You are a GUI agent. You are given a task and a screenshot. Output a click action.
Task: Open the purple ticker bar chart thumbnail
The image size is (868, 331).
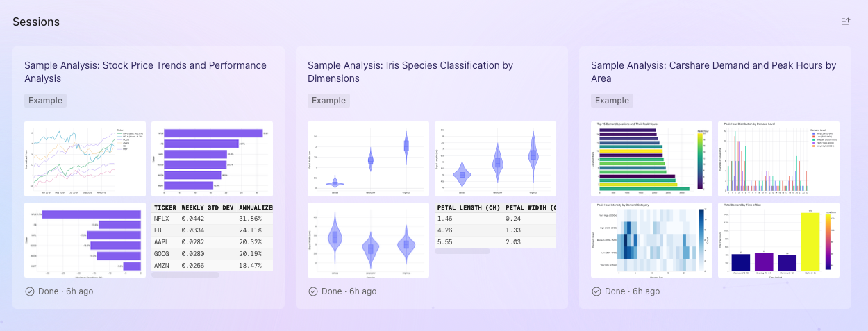[x=212, y=159]
